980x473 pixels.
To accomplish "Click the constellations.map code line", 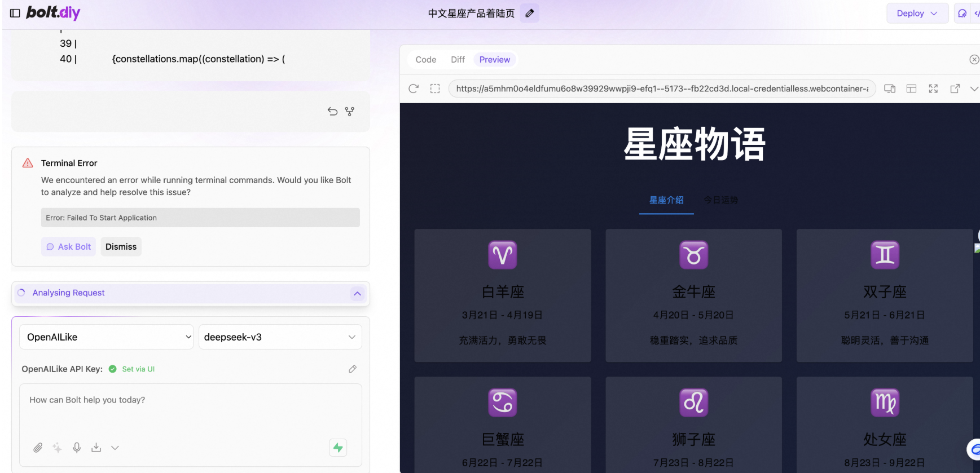I will [199, 59].
